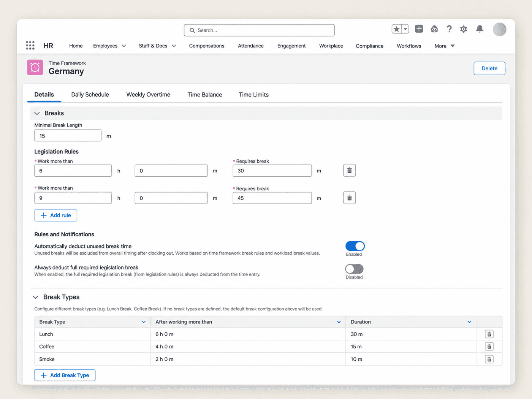Focus the Search field
This screenshot has width=532, height=399.
[259, 30]
